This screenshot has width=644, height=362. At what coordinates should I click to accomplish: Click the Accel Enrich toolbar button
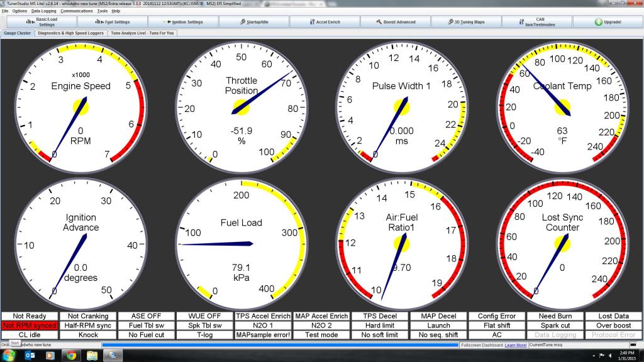(325, 22)
